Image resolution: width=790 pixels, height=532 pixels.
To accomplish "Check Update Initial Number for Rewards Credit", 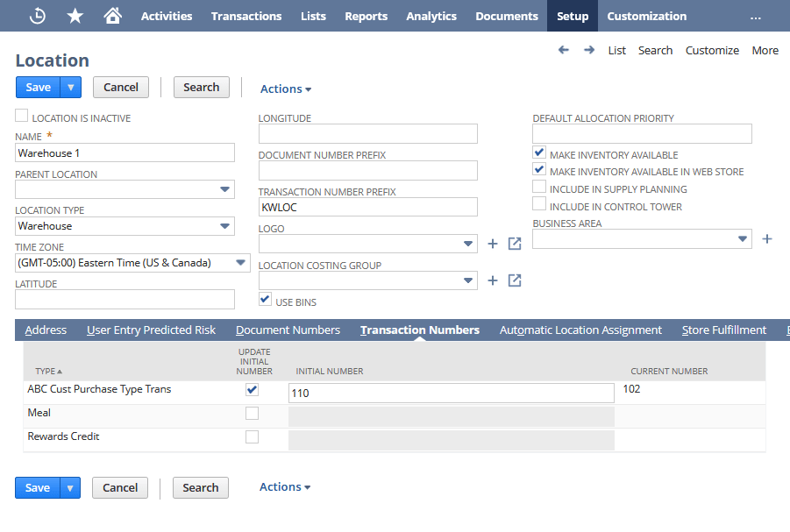I will (252, 436).
